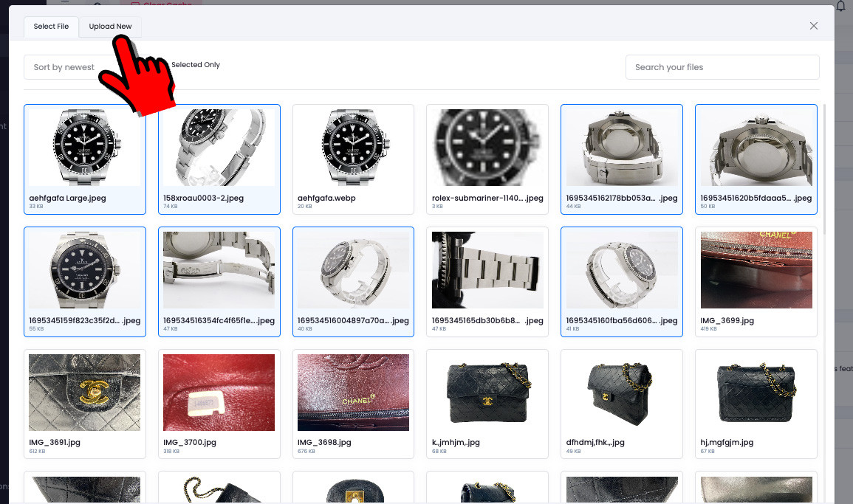Select IMG_3700.jpg

click(219, 404)
